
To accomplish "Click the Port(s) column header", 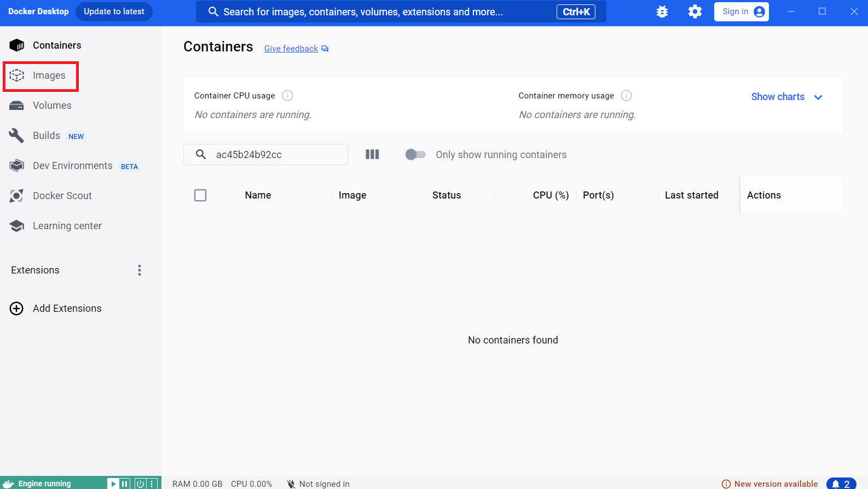I will click(598, 195).
